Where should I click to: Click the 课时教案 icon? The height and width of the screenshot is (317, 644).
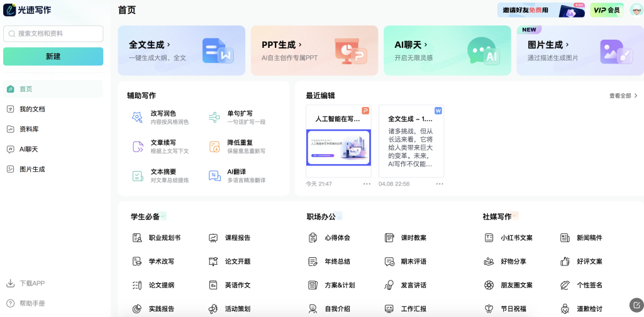pyautogui.click(x=389, y=238)
